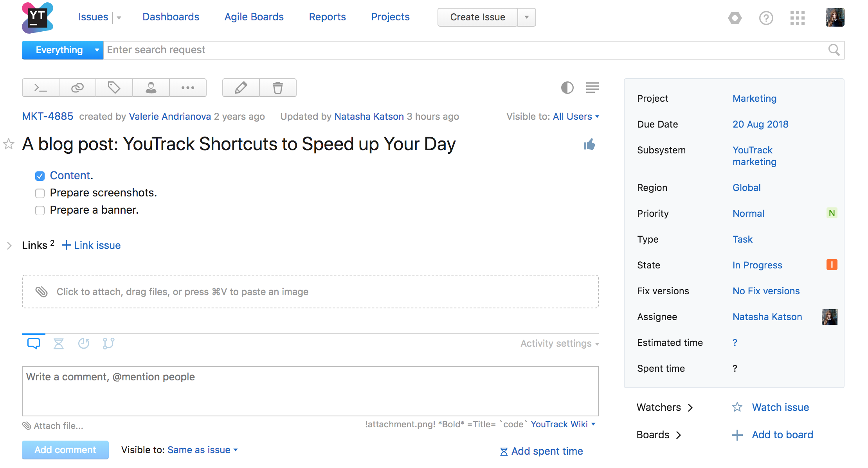Click the link issue chain icon

click(x=77, y=88)
